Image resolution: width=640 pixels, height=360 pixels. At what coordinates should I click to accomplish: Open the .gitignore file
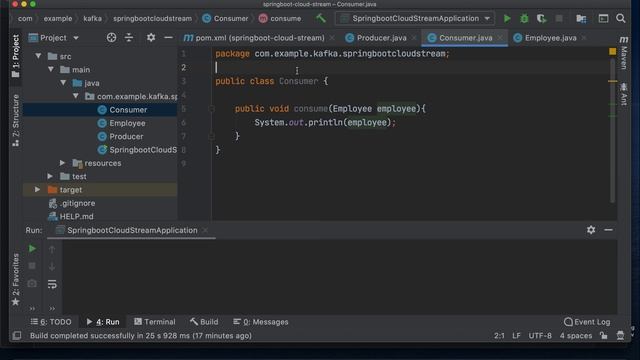click(x=77, y=203)
